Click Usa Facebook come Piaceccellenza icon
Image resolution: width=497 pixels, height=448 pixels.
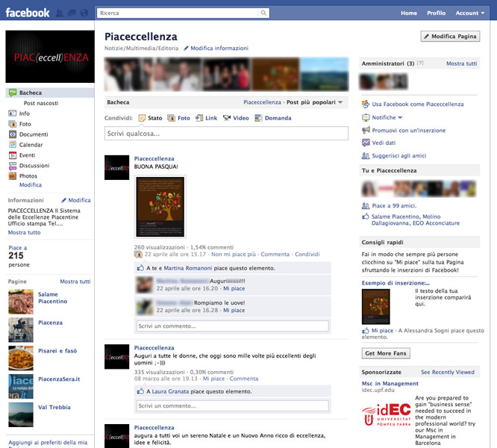[x=366, y=104]
